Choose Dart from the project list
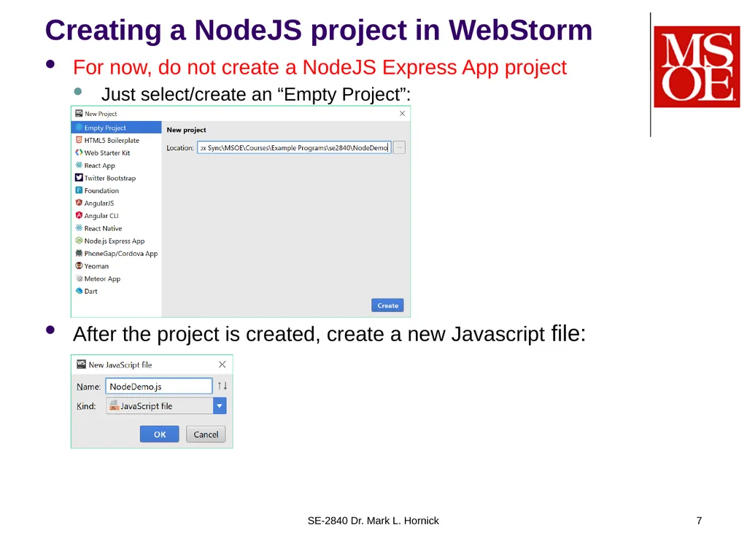747x560 pixels. tap(116, 292)
